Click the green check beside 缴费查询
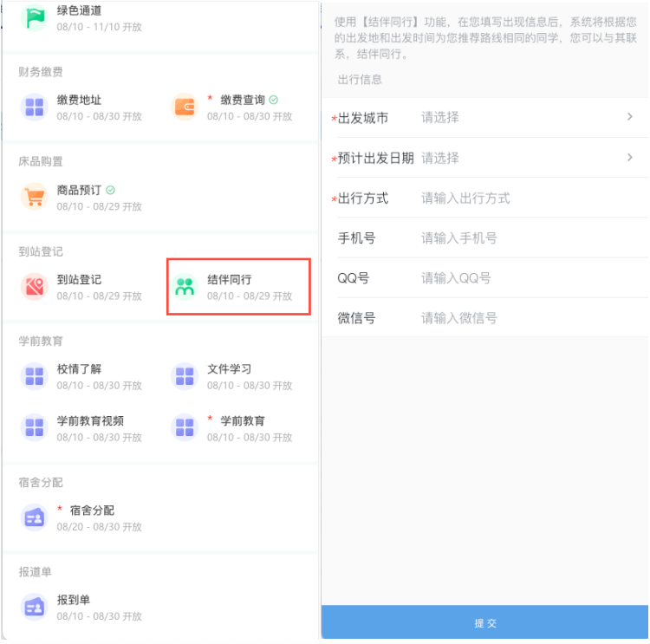This screenshot has height=644, width=650. [274, 100]
